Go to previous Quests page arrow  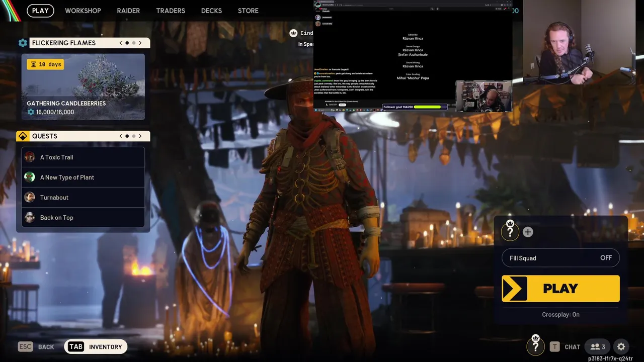click(121, 136)
